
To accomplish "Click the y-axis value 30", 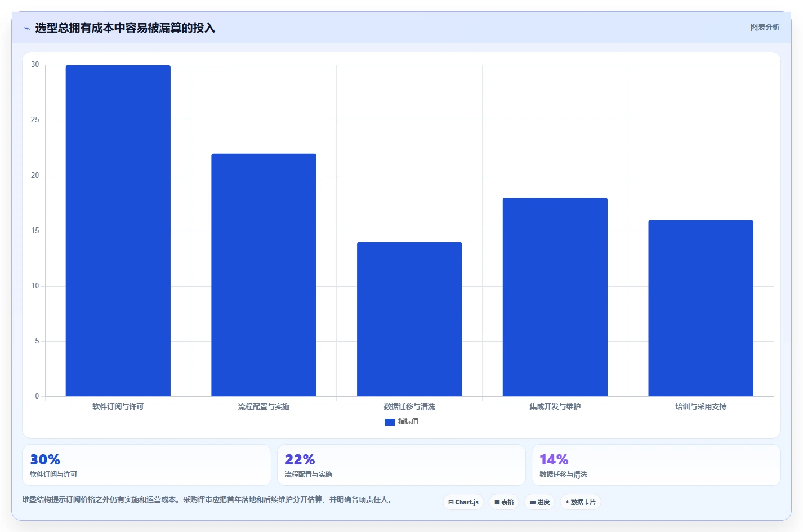I will [35, 65].
